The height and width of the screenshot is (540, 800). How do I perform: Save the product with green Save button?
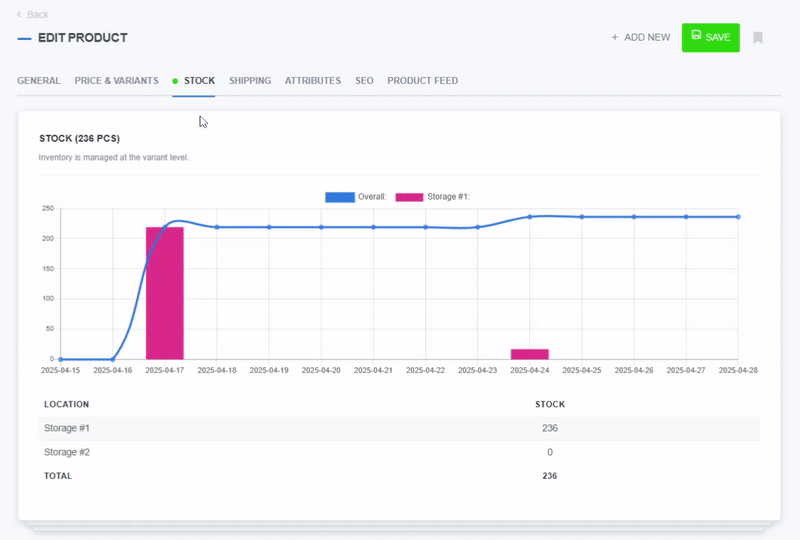(x=711, y=37)
